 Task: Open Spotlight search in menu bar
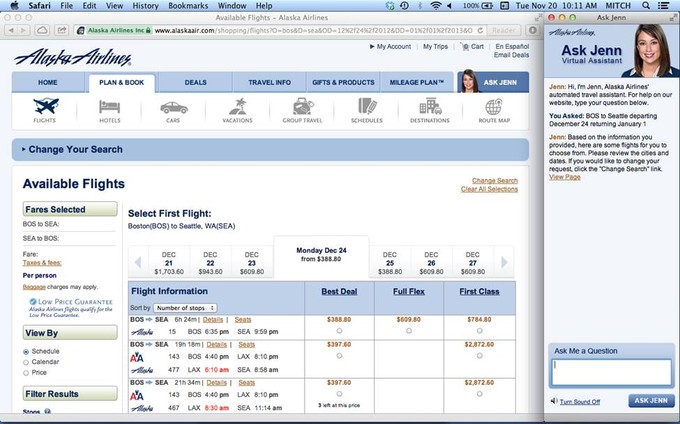click(x=646, y=6)
